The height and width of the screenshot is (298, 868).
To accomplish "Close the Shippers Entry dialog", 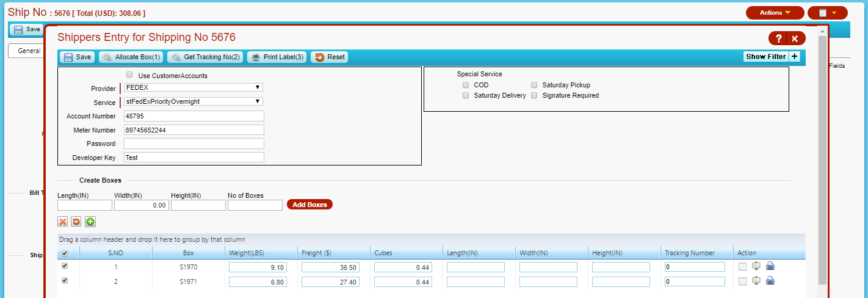I will pyautogui.click(x=795, y=38).
